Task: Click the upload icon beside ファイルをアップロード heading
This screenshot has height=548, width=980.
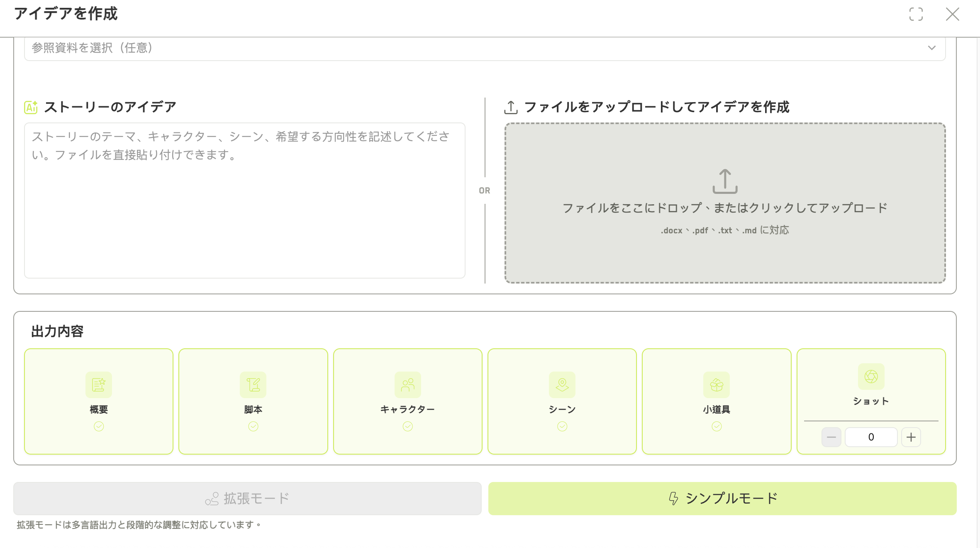Action: [x=511, y=107]
